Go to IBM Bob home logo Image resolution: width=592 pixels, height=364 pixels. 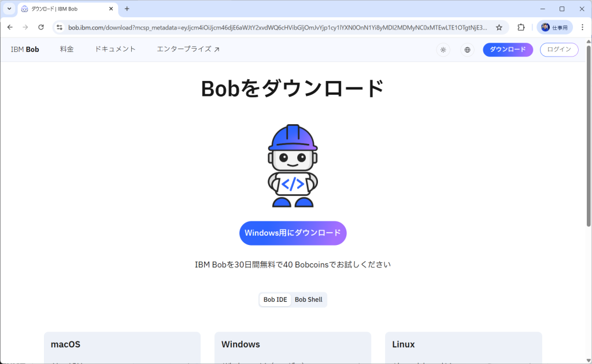25,50
